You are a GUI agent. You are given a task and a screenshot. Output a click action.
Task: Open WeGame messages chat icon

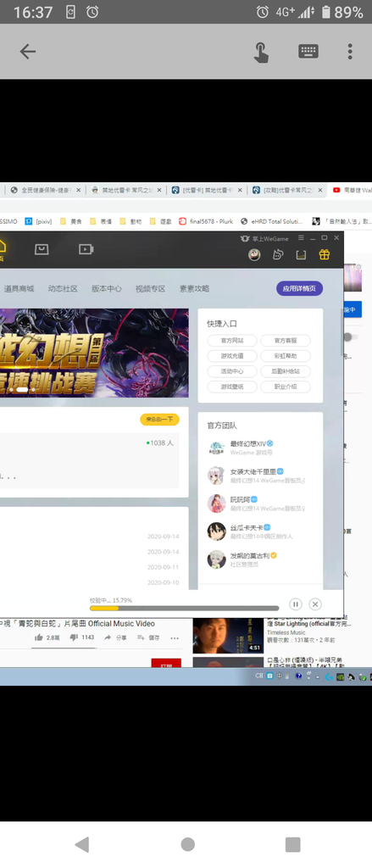278,254
